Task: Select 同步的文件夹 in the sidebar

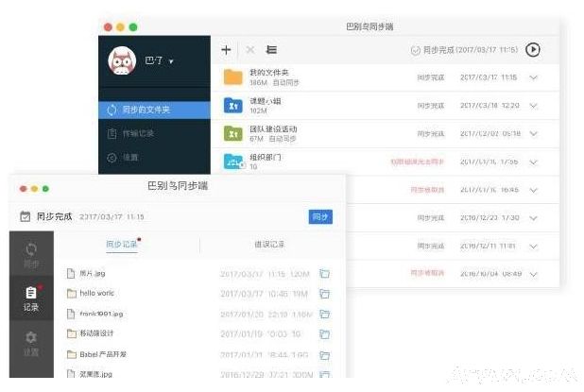Action: point(154,110)
